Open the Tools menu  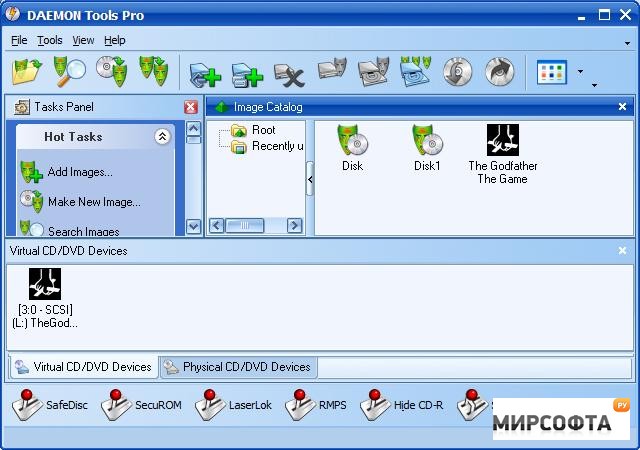pyautogui.click(x=50, y=40)
